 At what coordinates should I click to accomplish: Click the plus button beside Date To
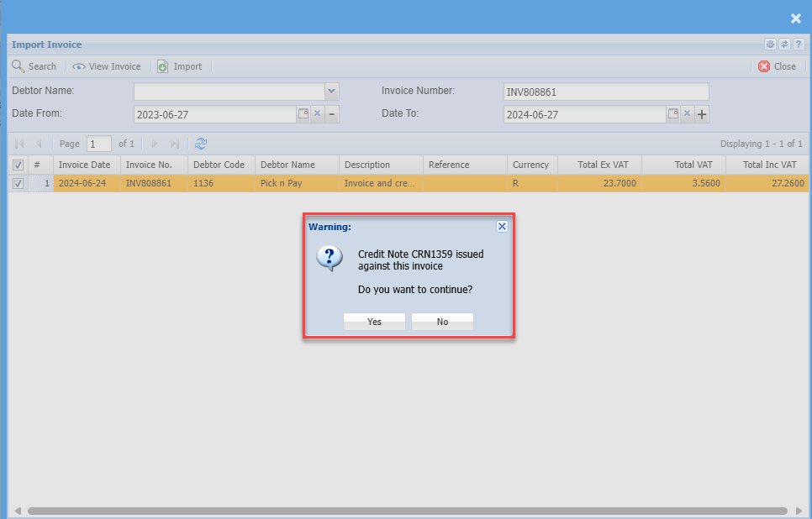coord(702,114)
